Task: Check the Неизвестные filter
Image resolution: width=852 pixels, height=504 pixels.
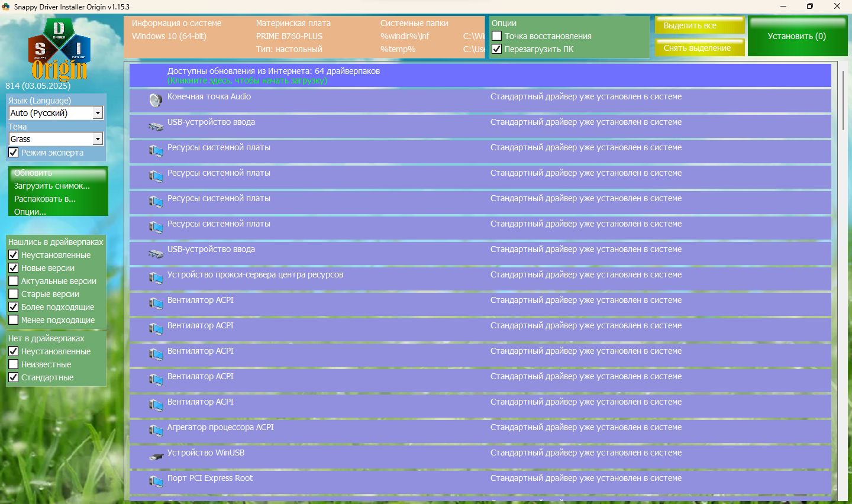Action: (14, 364)
